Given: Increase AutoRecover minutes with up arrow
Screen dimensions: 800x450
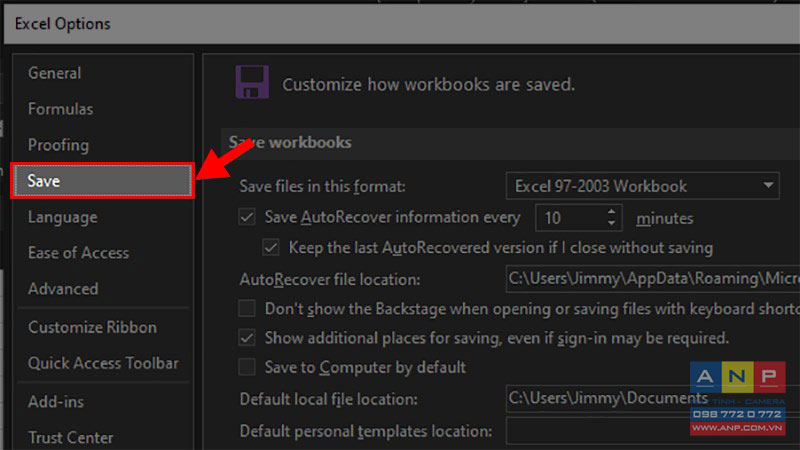Looking at the screenshot, I should click(x=611, y=211).
